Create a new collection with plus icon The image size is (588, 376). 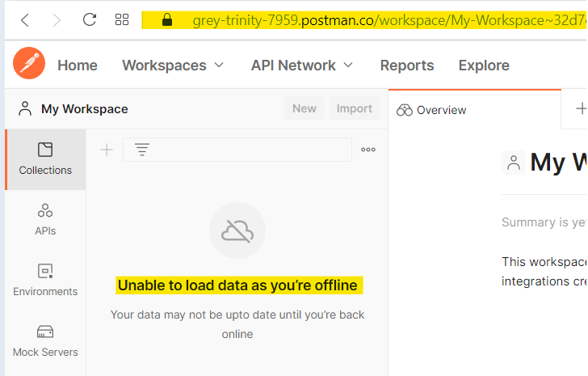pyautogui.click(x=107, y=150)
